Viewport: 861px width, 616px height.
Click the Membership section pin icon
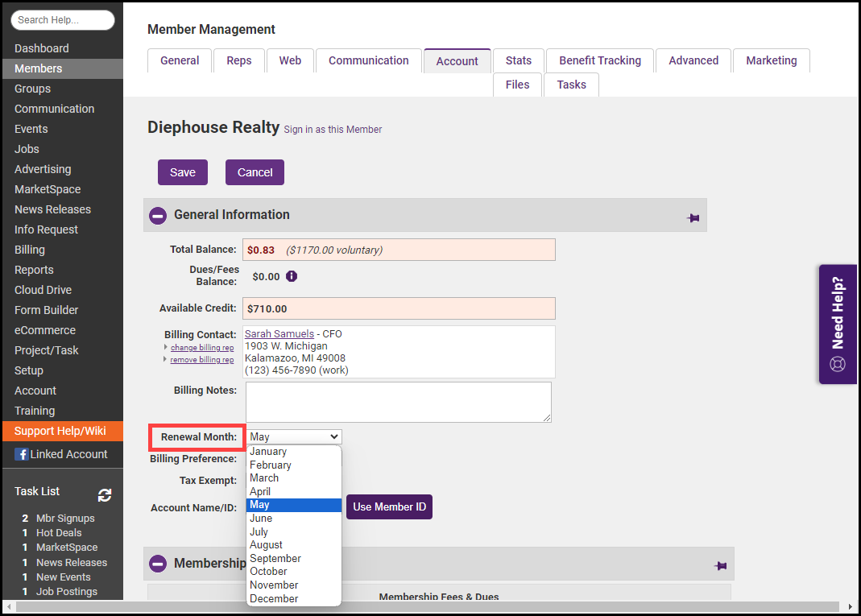coord(720,565)
